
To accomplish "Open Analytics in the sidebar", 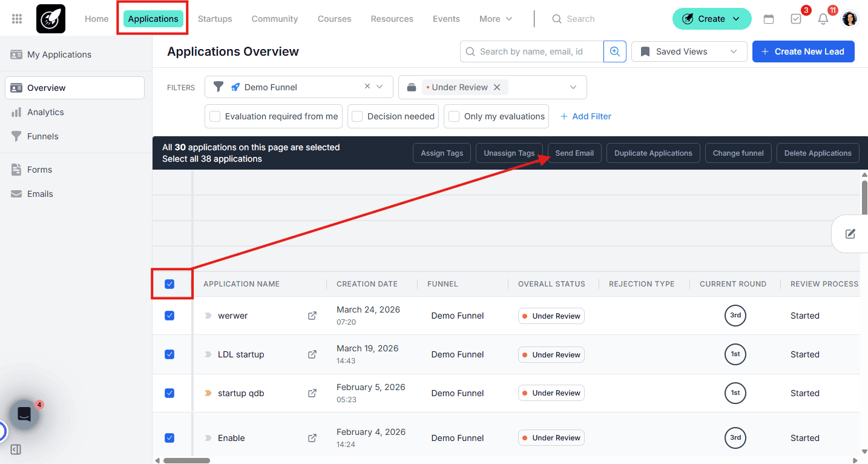I will pos(45,112).
